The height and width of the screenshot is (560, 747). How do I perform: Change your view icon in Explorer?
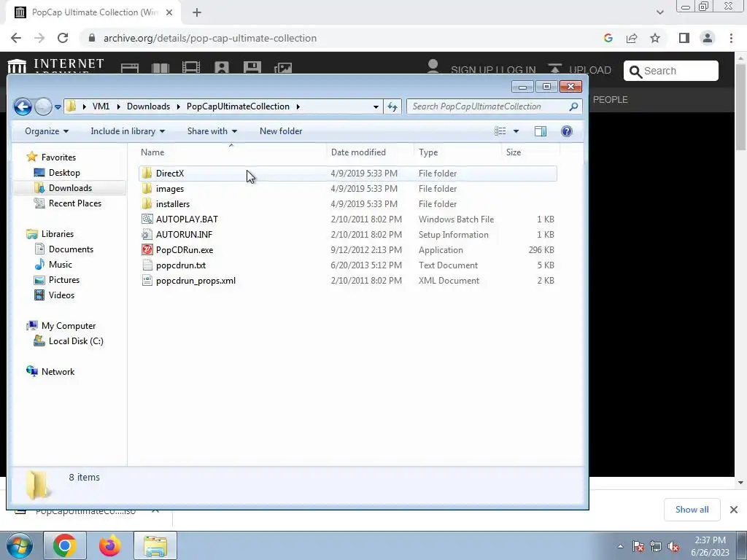[x=500, y=131]
